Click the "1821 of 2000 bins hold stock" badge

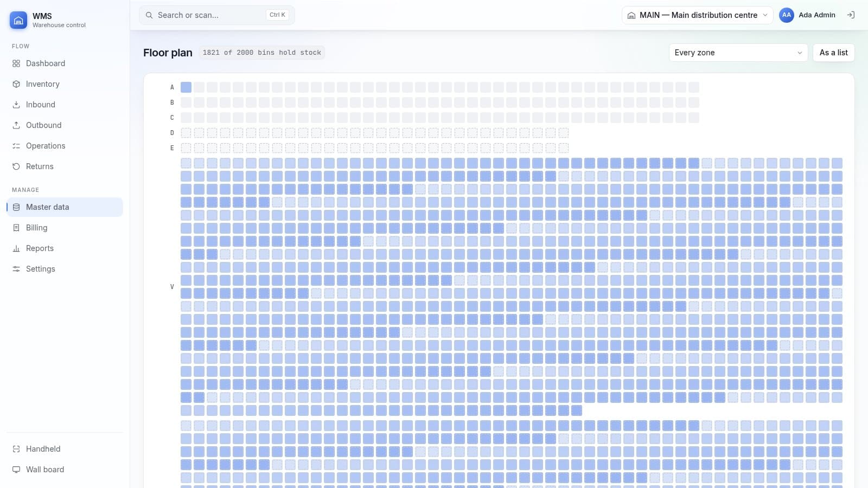tap(262, 53)
